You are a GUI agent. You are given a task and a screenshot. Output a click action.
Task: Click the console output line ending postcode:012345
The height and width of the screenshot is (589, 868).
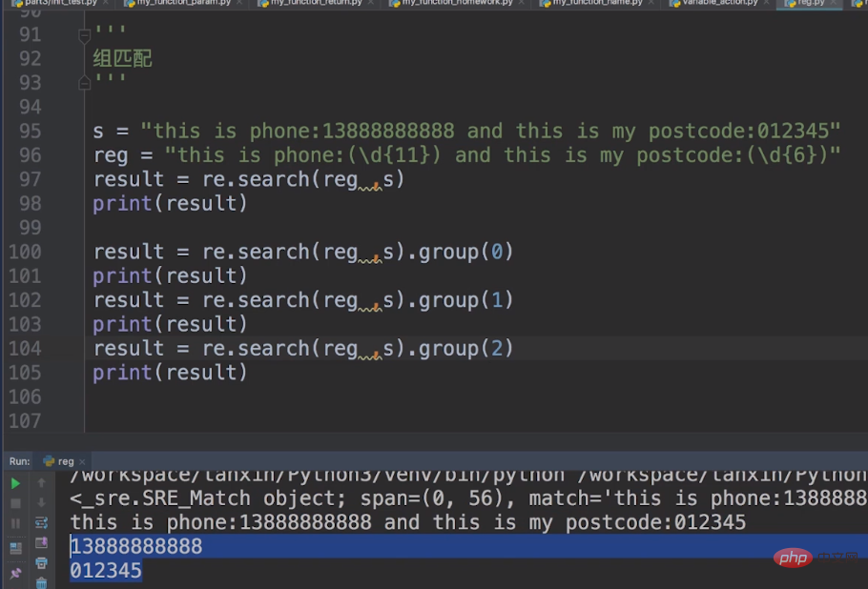pos(408,522)
